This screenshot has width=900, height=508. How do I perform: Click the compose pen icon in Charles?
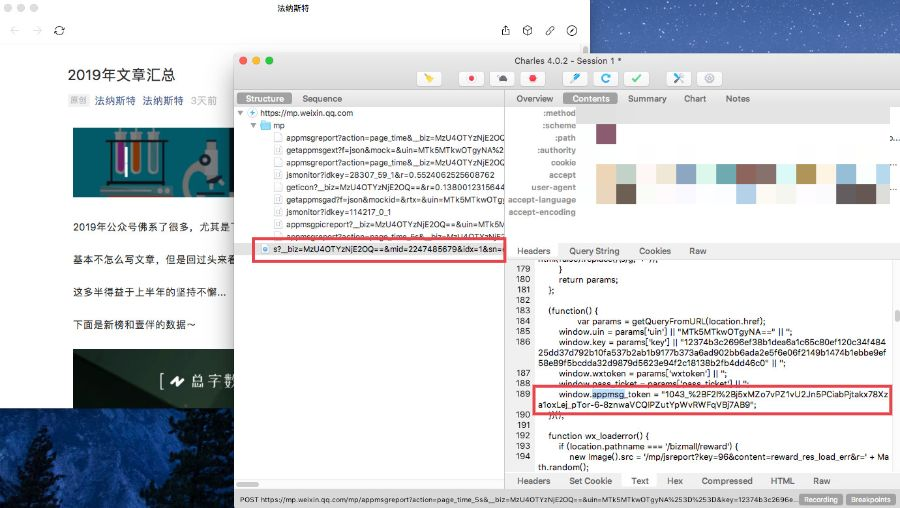pos(575,79)
